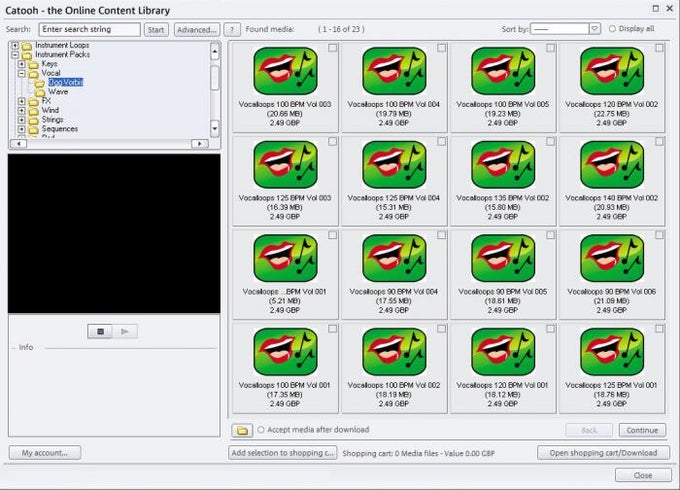680x490 pixels.
Task: Select the Vocalloops 125 BPM Vol 004 pack icon
Action: tap(394, 165)
